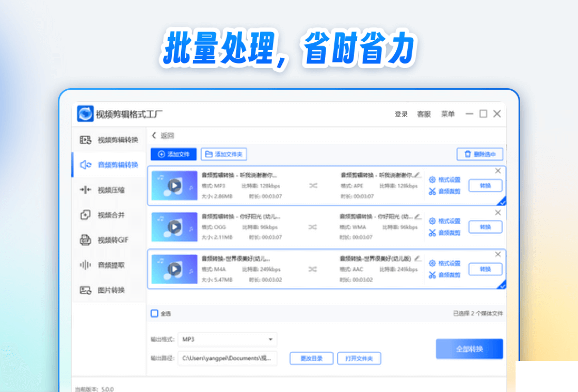The image size is (578, 392).
Task: Click the 返回 back chevron
Action: 154,135
